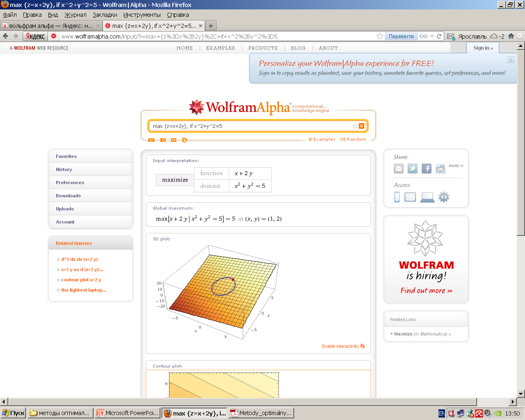Click the Random query link

pyautogui.click(x=353, y=139)
